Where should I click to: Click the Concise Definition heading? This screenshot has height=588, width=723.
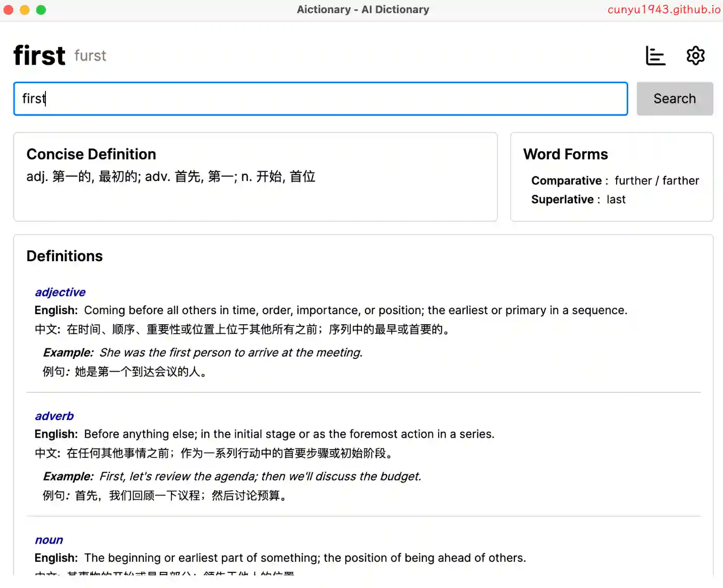(91, 154)
